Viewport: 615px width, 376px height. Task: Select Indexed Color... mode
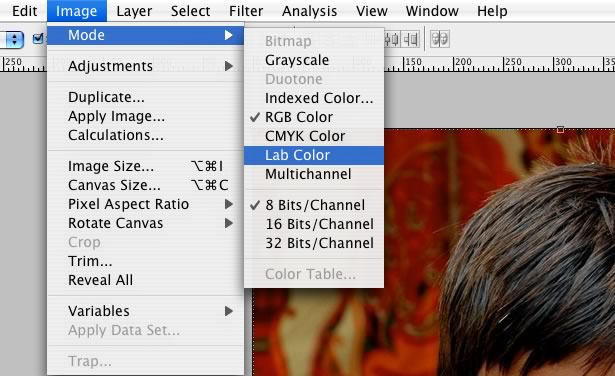[x=314, y=98]
